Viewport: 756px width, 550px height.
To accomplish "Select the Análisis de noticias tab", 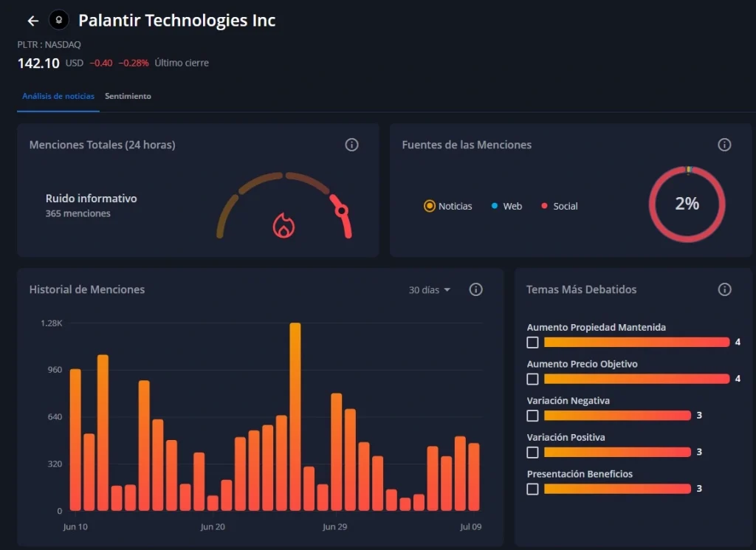I will (58, 96).
